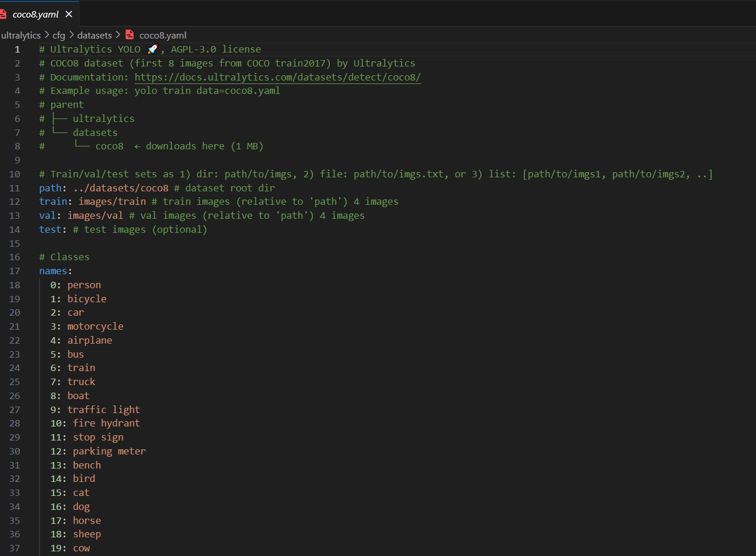Click class name 'person' on line 18

coord(84,285)
